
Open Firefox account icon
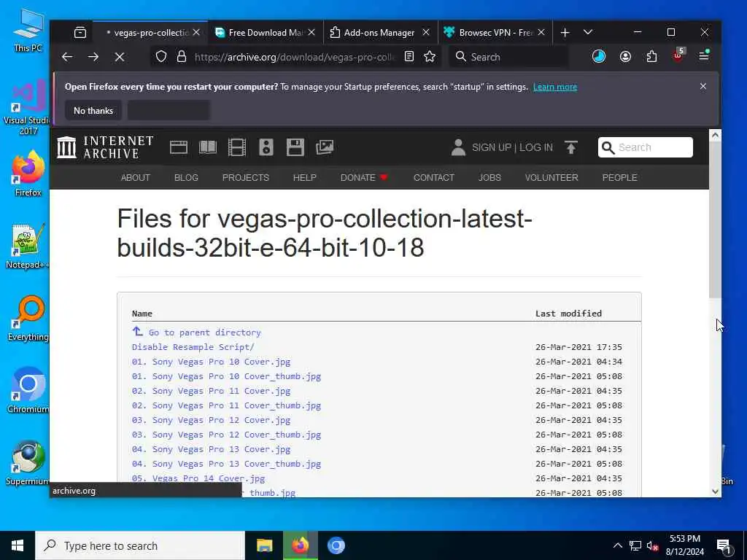(x=625, y=57)
